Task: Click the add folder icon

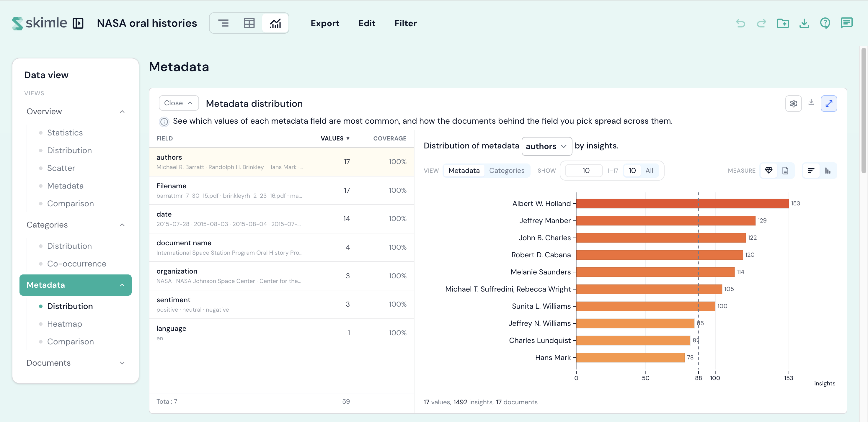Action: (x=783, y=23)
